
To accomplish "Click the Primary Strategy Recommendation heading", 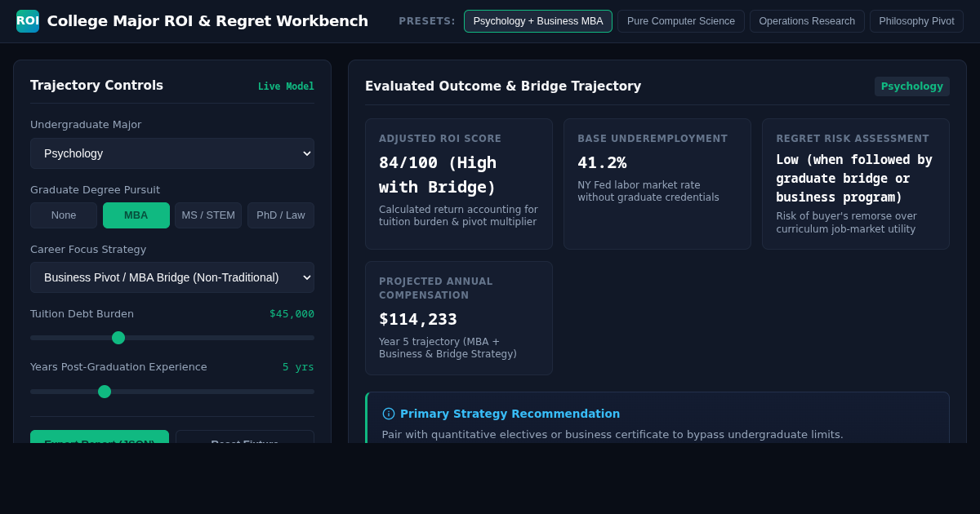I will pos(510,414).
